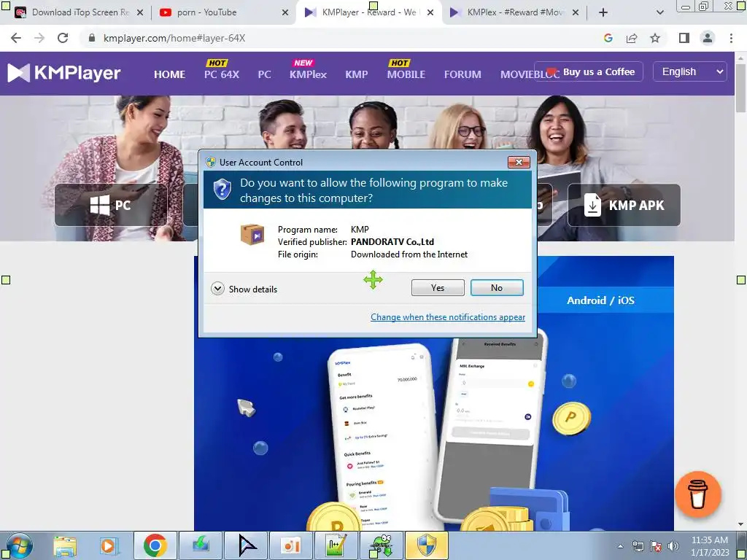Click the KMP installer package icon
This screenshot has height=560, width=747.
(252, 234)
